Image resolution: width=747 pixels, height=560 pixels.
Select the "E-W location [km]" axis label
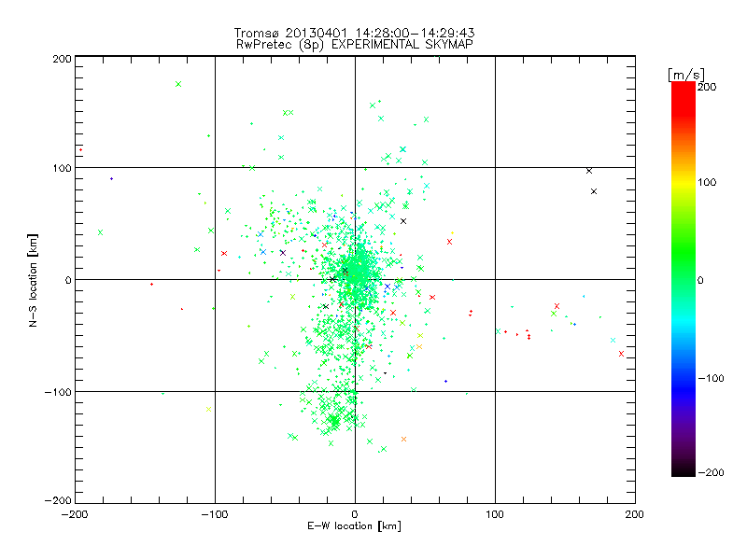(x=354, y=526)
